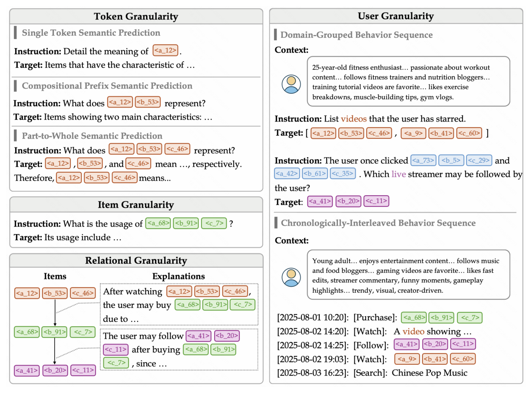Click the blue <c_35> token in user clicked sentence
This screenshot has width=532, height=393.
343,174
